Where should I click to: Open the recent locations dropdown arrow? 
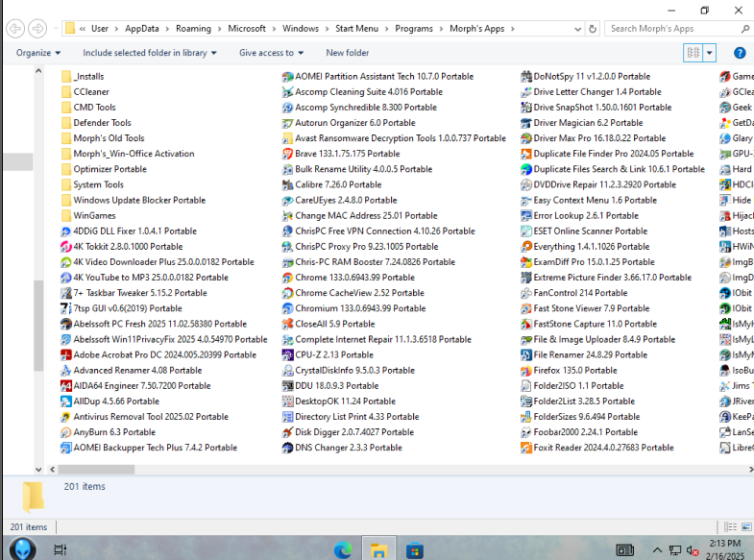click(x=57, y=29)
